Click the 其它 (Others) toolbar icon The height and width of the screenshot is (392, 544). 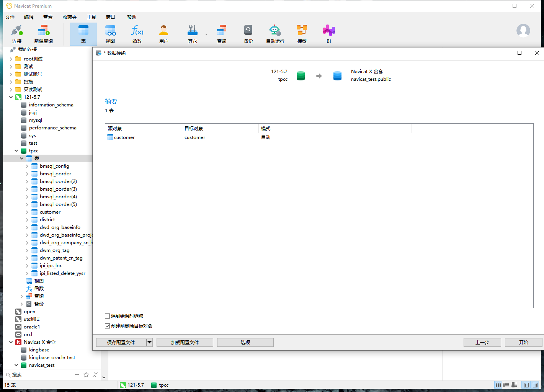193,34
